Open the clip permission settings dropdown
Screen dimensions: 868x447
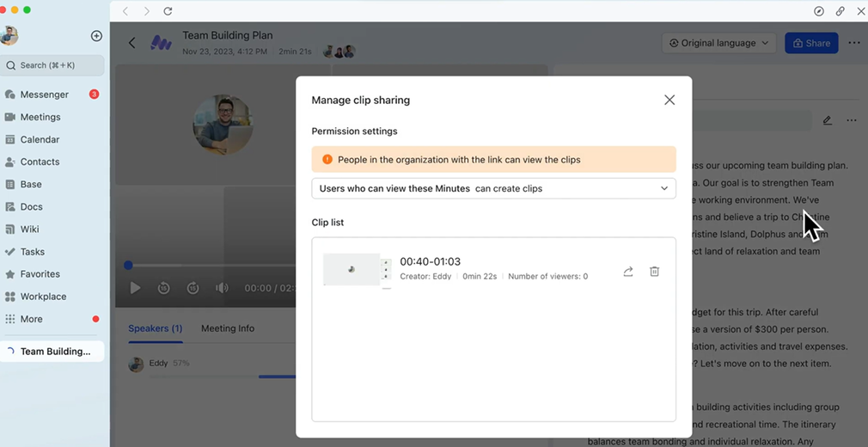(x=493, y=188)
